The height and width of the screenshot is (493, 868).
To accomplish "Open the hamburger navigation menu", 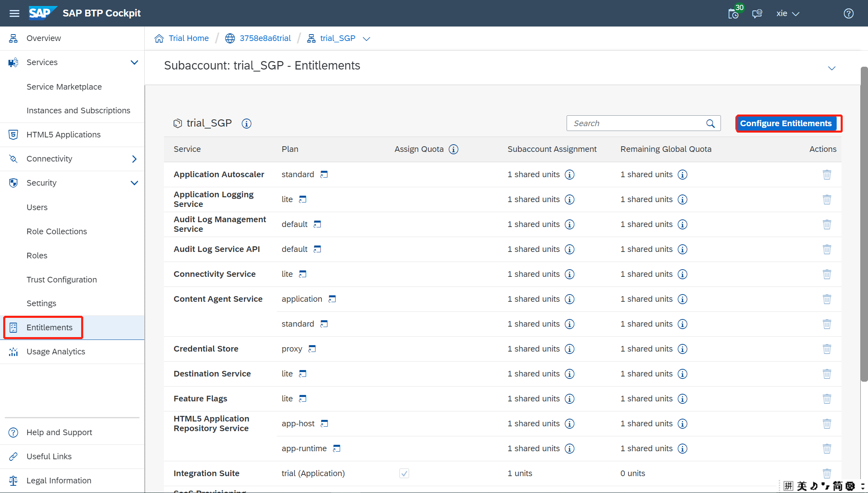I will 14,13.
